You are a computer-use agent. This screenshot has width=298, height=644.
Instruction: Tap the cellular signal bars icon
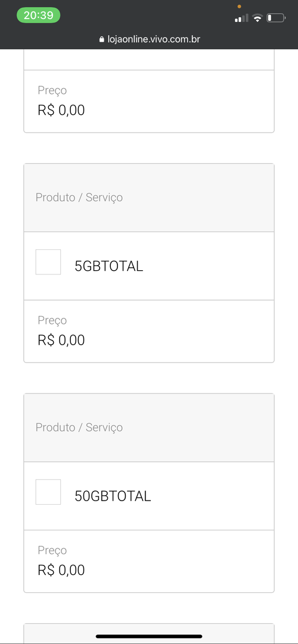(241, 18)
